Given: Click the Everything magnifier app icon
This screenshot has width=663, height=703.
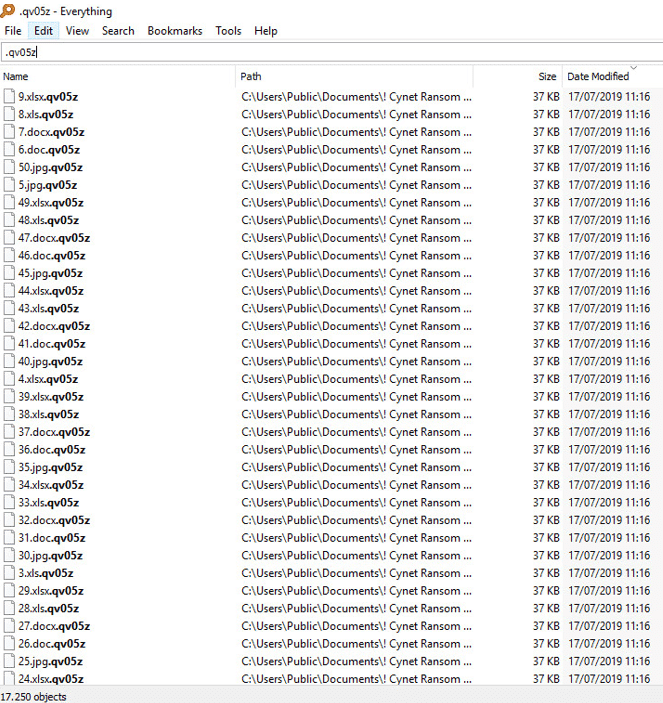Looking at the screenshot, I should [x=7, y=10].
